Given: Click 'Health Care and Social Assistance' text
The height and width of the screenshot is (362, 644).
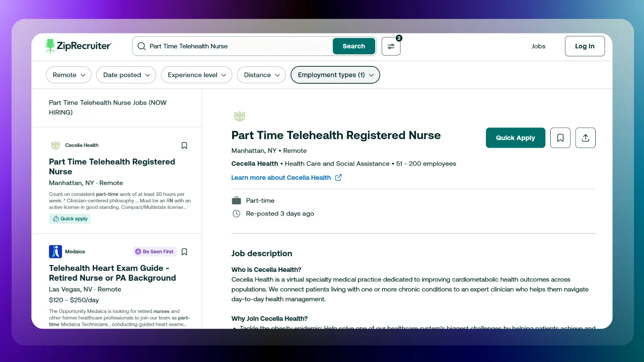Looking at the screenshot, I should (x=337, y=164).
